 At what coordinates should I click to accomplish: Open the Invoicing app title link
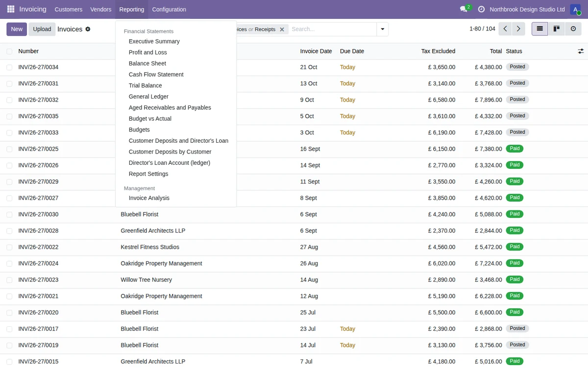tap(33, 9)
